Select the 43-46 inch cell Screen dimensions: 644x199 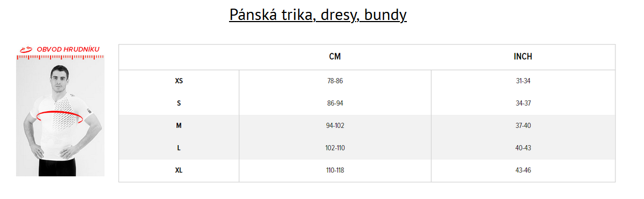(x=523, y=170)
